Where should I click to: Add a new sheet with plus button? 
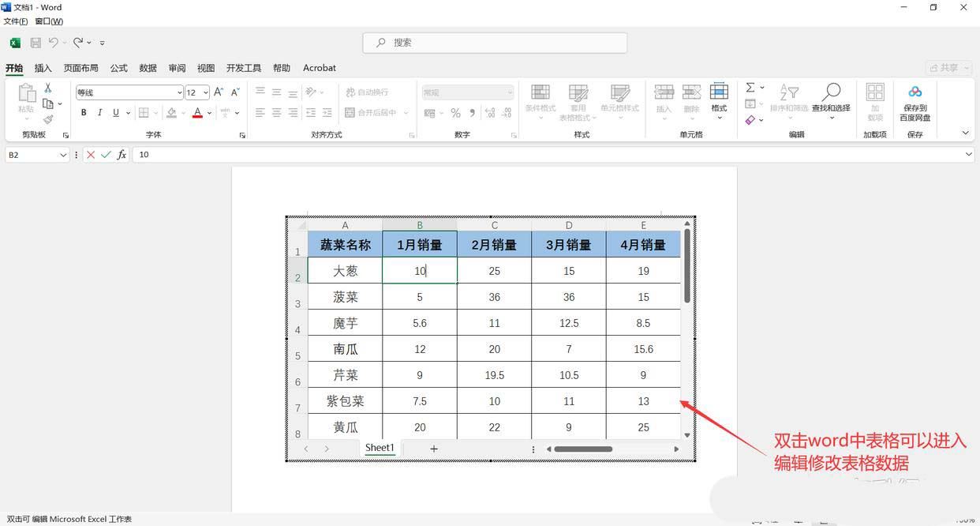434,449
